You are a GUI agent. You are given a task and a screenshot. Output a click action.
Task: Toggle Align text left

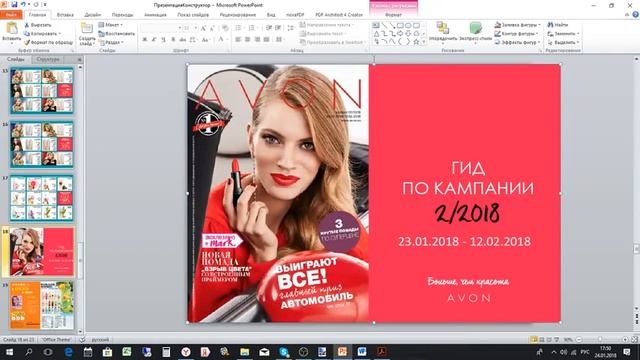coord(238,40)
